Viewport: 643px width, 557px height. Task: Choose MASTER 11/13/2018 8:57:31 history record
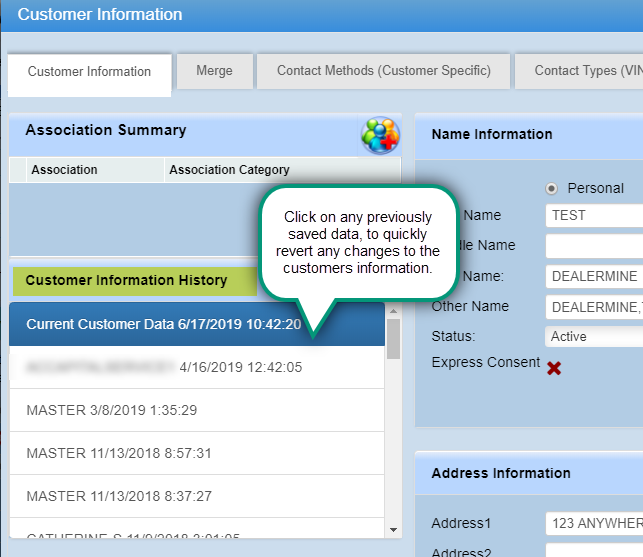(x=119, y=453)
